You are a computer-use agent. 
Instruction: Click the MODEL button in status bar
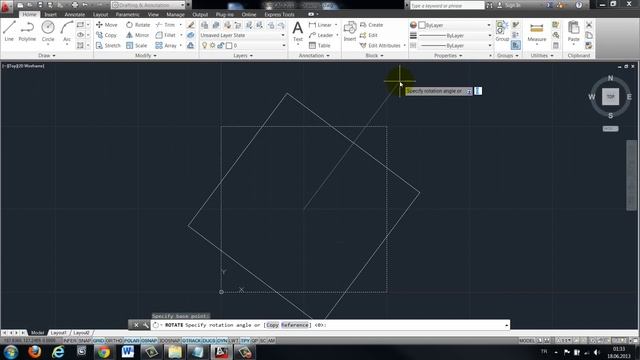pyautogui.click(x=527, y=341)
